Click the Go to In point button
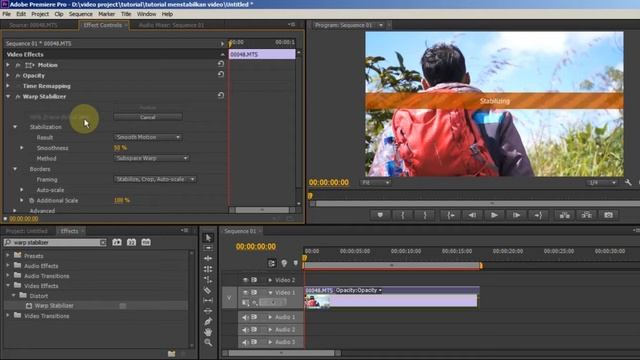This screenshot has width=640, height=360. pyautogui.click(x=451, y=215)
